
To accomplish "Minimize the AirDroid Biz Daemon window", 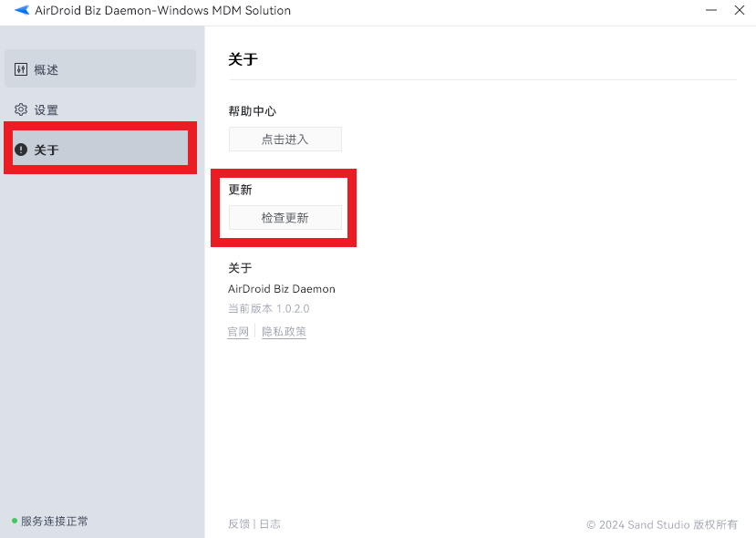I will 711,10.
